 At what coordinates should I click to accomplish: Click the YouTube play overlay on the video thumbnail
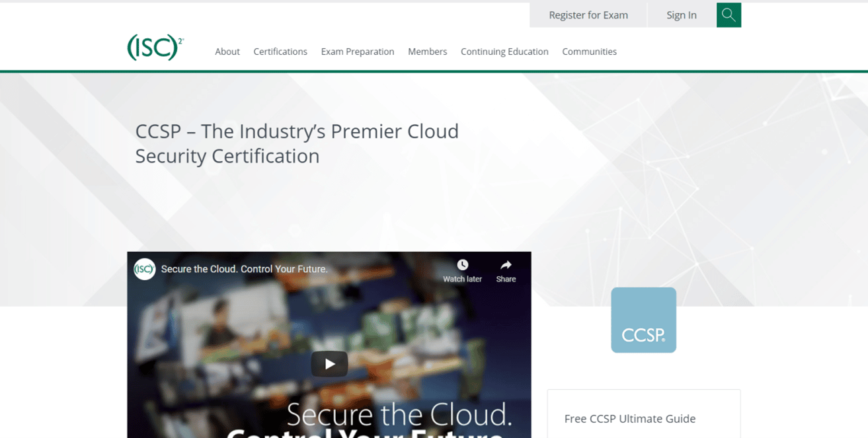point(329,364)
